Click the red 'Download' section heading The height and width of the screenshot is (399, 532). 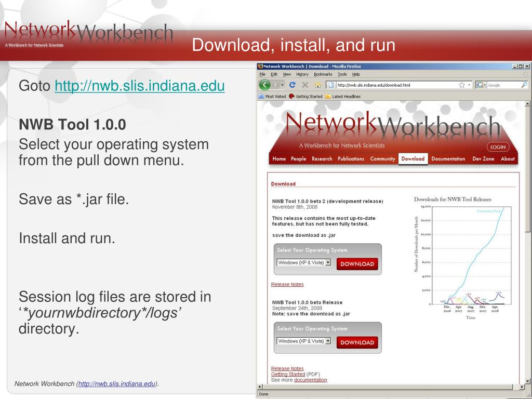pos(283,184)
